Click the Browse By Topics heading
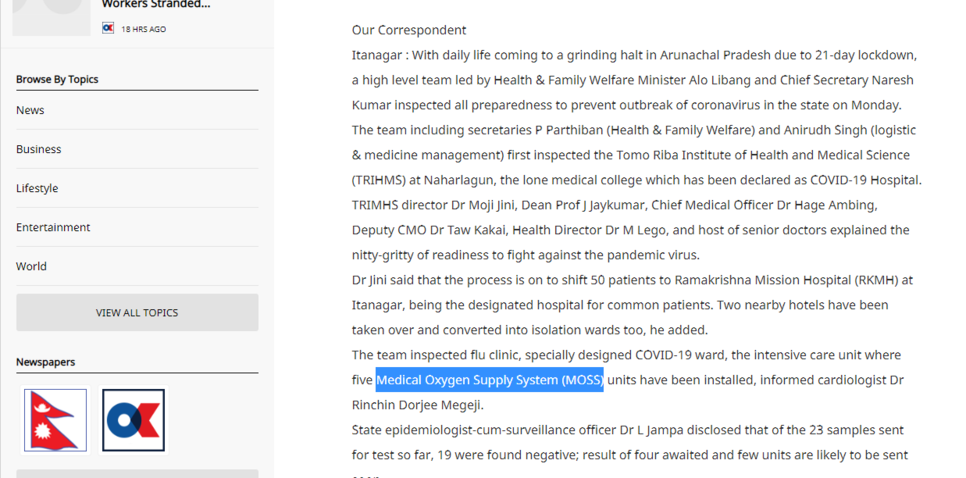966x478 pixels. click(57, 79)
